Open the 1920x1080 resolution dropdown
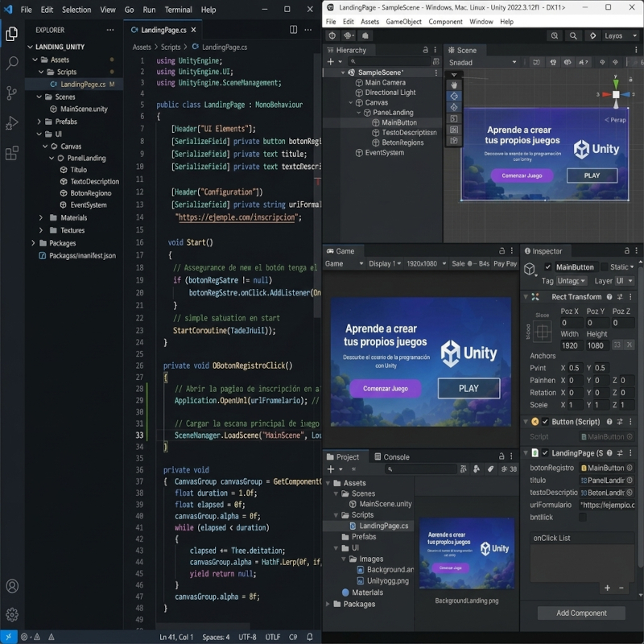Screen dimensions: 644x644 click(426, 264)
